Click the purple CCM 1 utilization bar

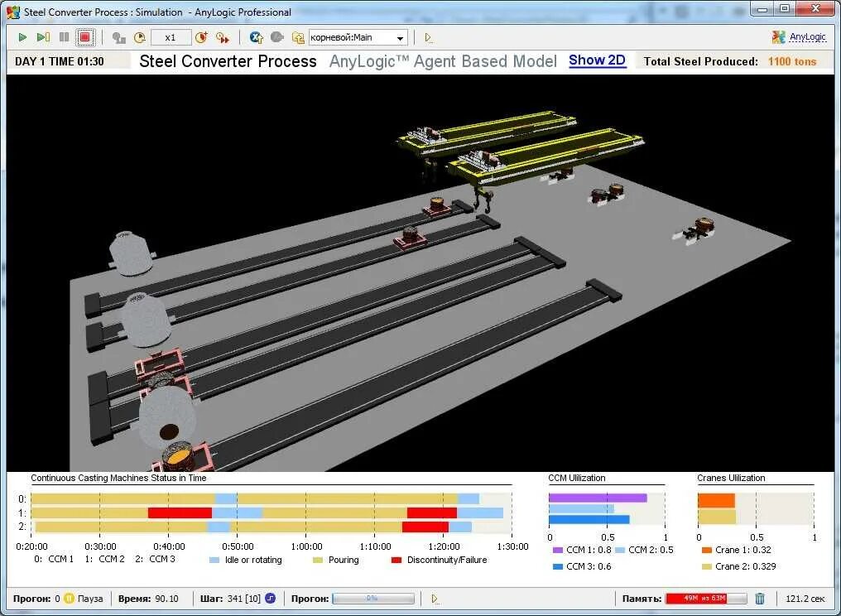point(598,498)
